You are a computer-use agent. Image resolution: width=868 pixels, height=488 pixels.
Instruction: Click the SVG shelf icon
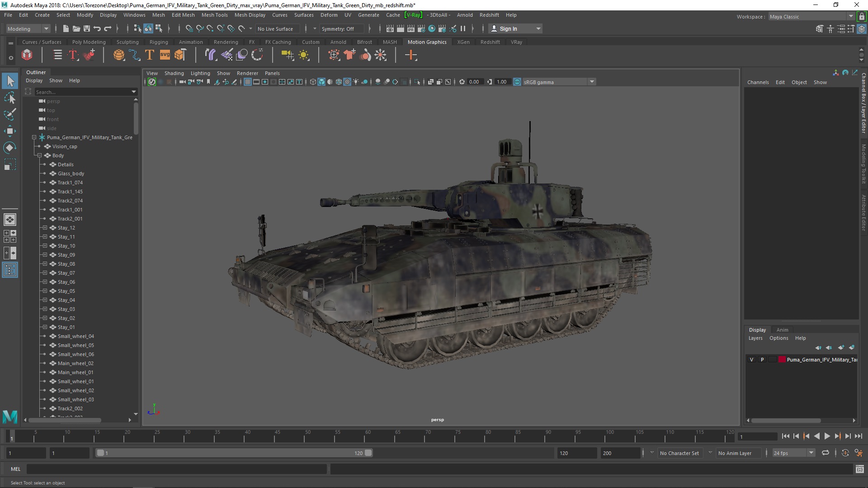click(165, 55)
